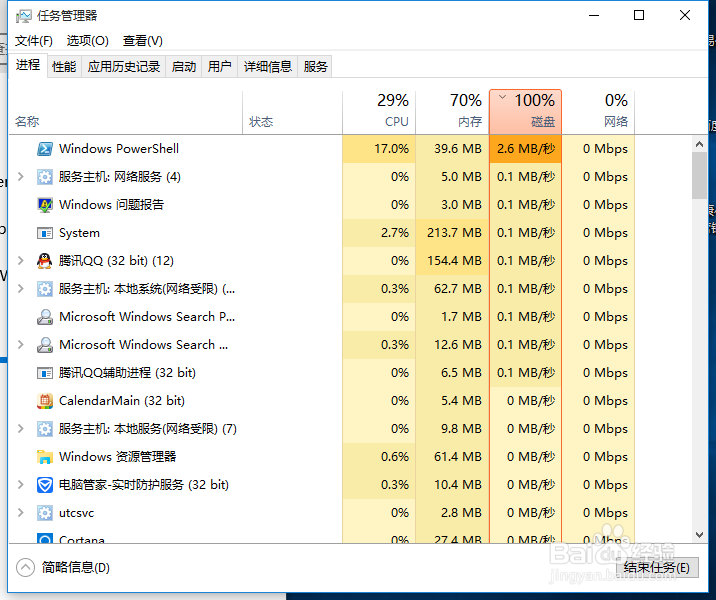Viewport: 716px width, 600px height.
Task: Select the Windows PowerShell process name
Action: click(x=119, y=149)
